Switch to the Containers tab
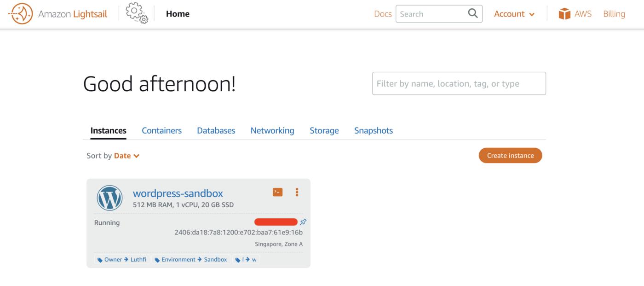 click(161, 130)
